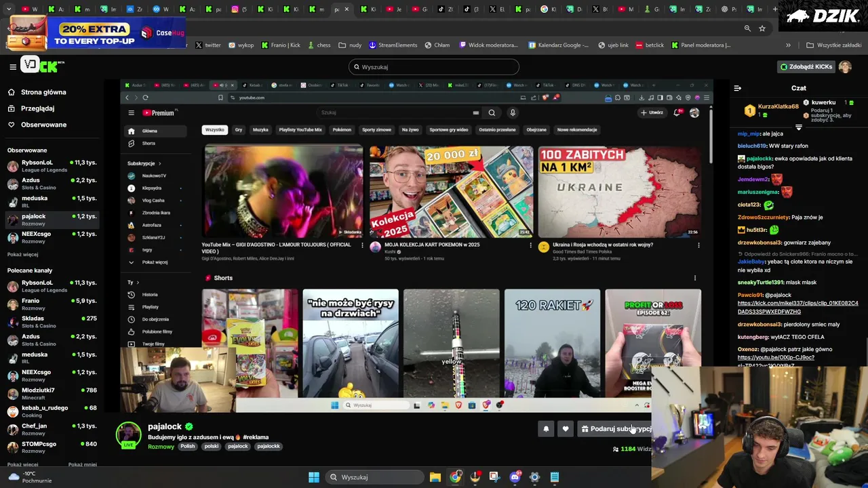Open Obserwowane in Kick sidebar

point(43,125)
